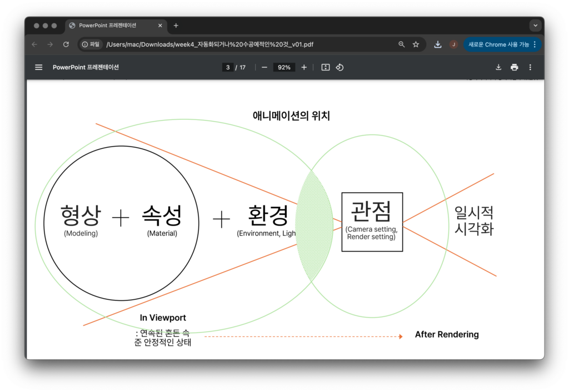Go back to the previous page
The width and height of the screenshot is (569, 392).
(34, 44)
